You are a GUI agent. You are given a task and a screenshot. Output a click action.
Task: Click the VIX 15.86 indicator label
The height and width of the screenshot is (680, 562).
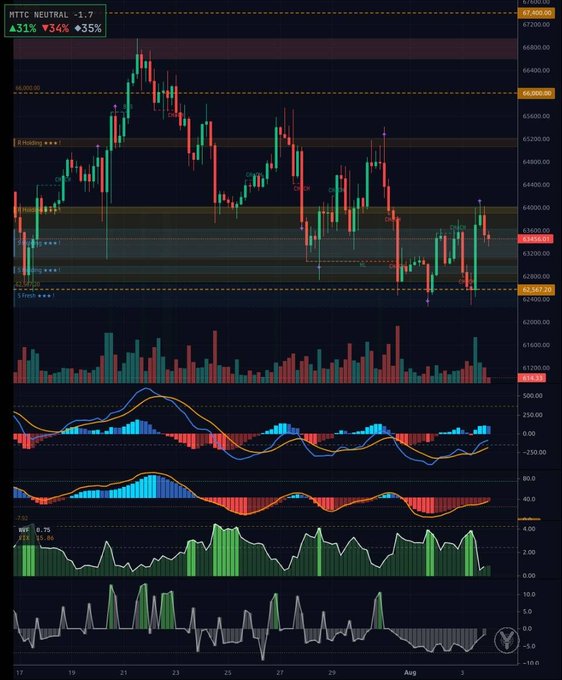pos(36,538)
